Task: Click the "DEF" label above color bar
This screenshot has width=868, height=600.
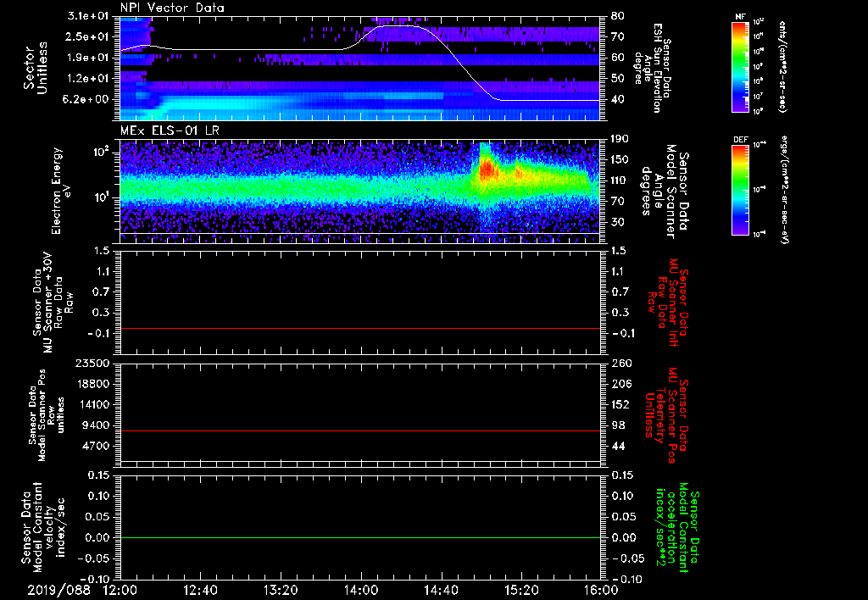Action: pyautogui.click(x=741, y=140)
